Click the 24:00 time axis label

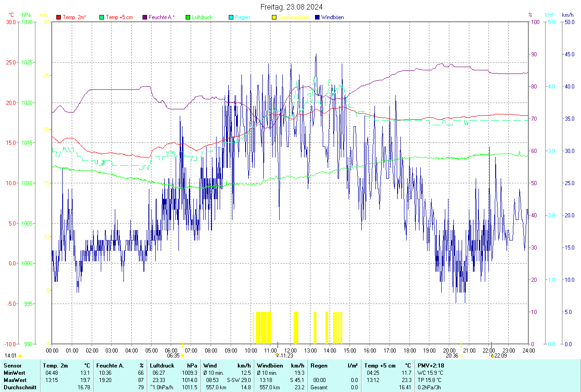click(528, 350)
